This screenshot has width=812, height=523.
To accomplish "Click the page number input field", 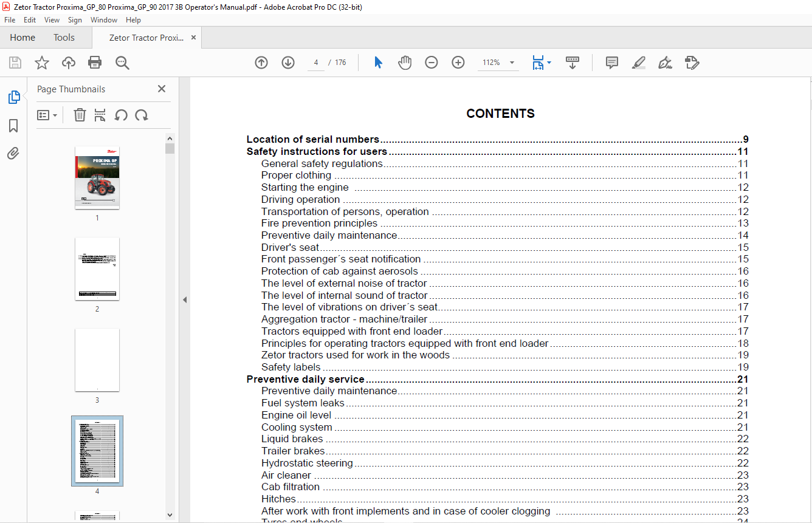I will (x=316, y=63).
